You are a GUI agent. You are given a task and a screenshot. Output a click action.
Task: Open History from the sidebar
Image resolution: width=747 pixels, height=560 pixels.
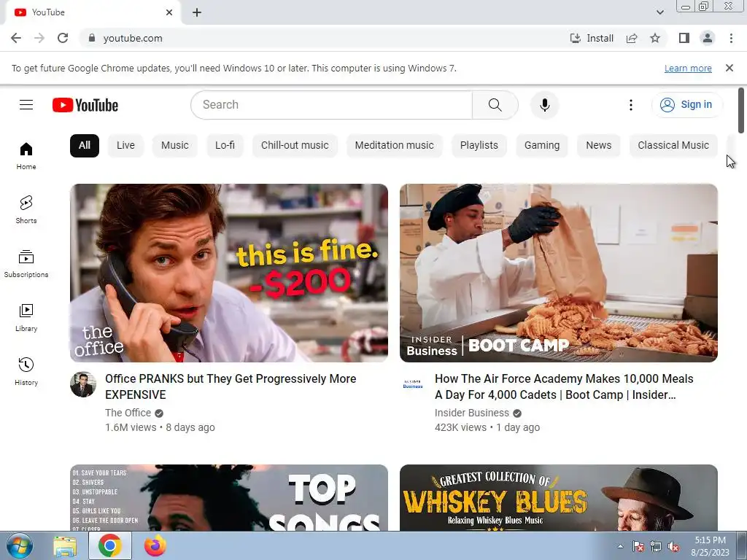26,371
